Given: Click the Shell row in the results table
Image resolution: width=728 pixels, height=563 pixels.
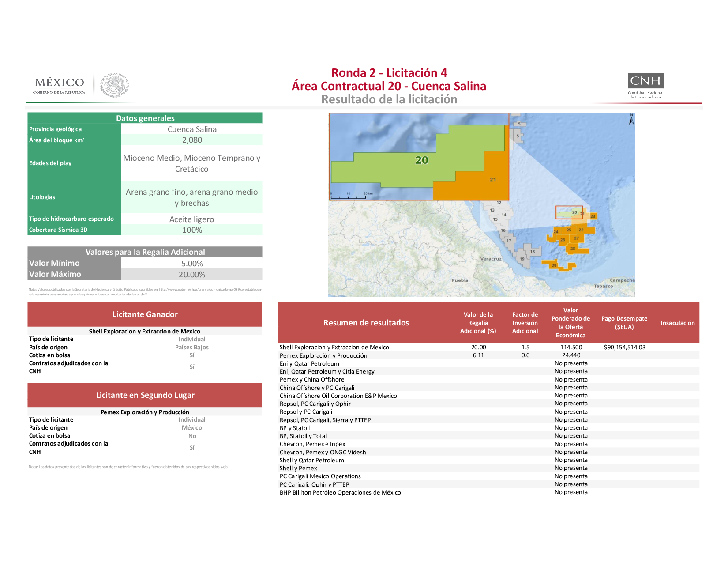Looking at the screenshot, I should pos(489,347).
